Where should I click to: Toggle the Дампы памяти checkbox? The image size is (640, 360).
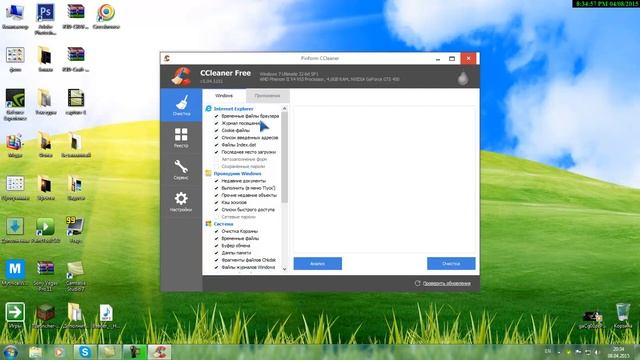click(x=216, y=253)
